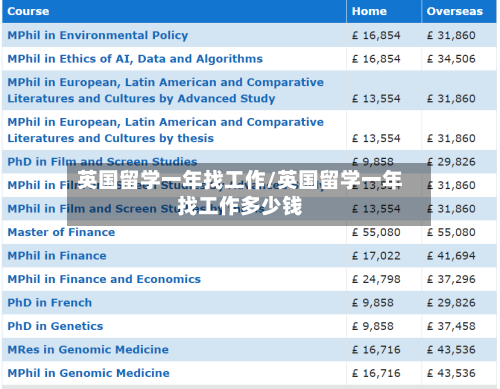The height and width of the screenshot is (389, 500).
Task: Select Overseas fee £ 29,826 for PhD in French
Action: [451, 303]
